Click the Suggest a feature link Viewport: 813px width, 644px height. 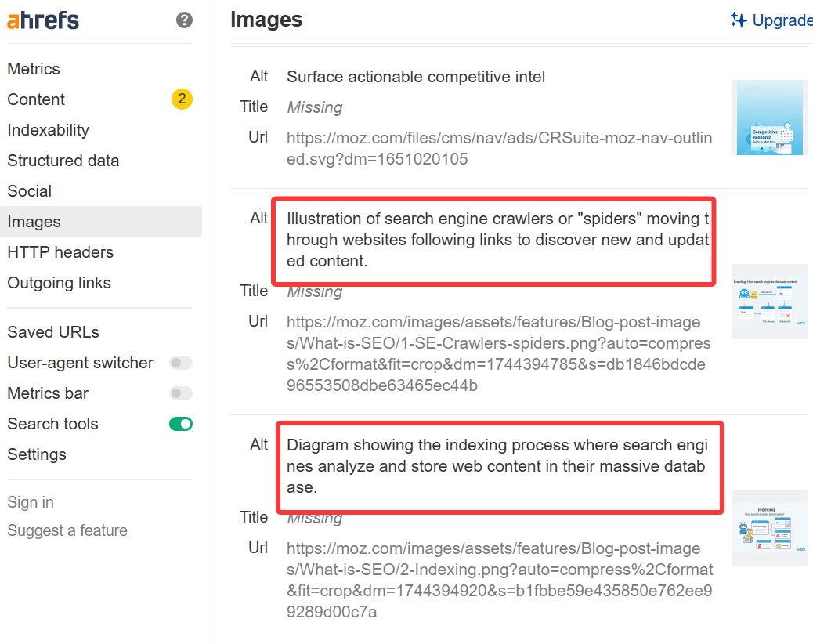[67, 530]
